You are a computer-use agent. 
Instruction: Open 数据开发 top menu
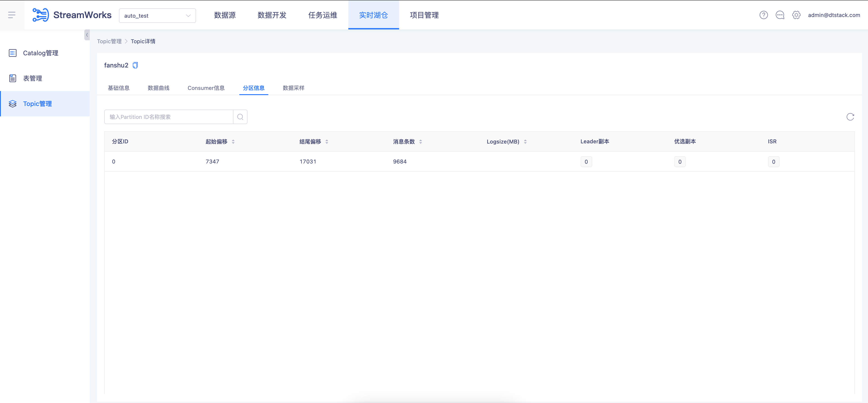[x=272, y=15]
